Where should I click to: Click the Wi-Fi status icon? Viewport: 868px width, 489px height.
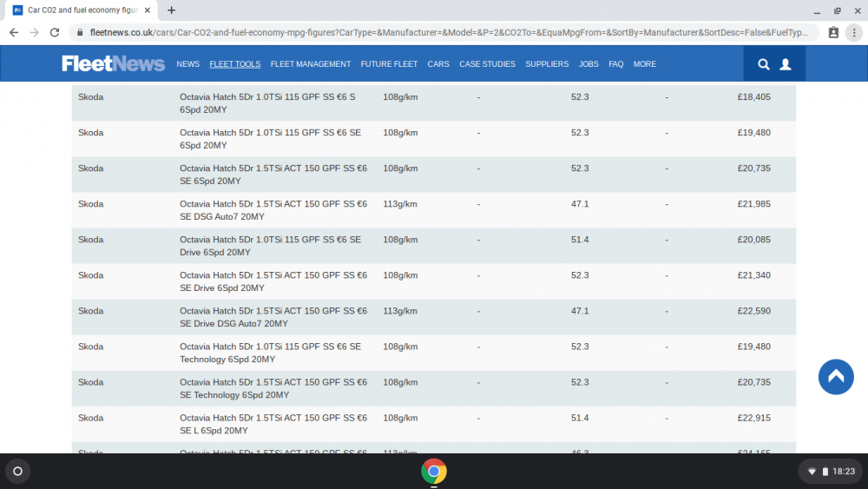[x=812, y=472]
